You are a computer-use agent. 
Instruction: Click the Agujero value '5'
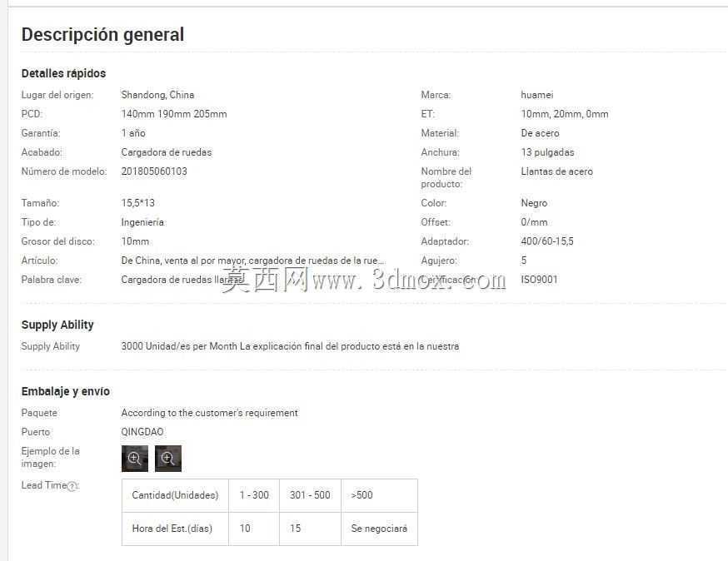pos(524,261)
